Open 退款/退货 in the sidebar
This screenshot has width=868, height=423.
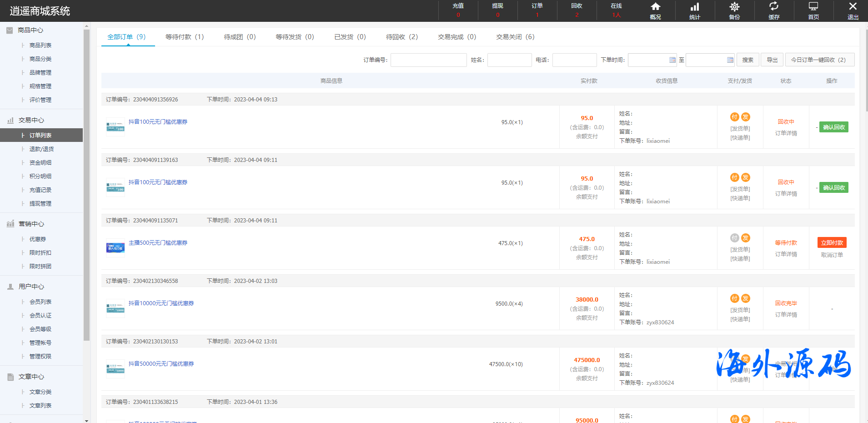pos(41,149)
